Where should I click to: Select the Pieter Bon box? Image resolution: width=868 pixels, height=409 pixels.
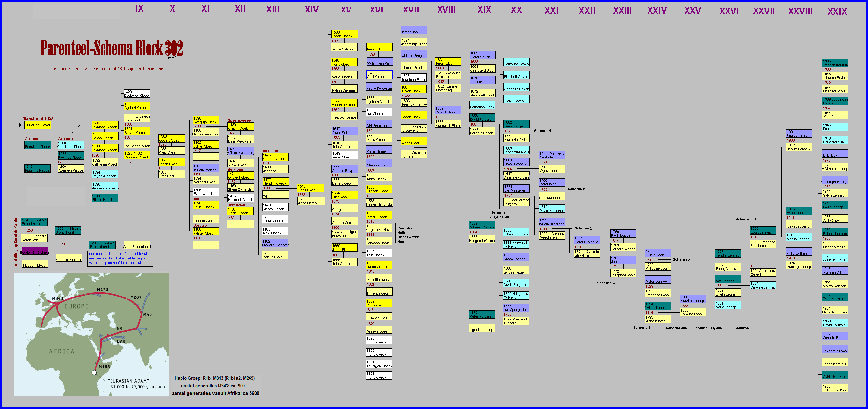point(414,30)
